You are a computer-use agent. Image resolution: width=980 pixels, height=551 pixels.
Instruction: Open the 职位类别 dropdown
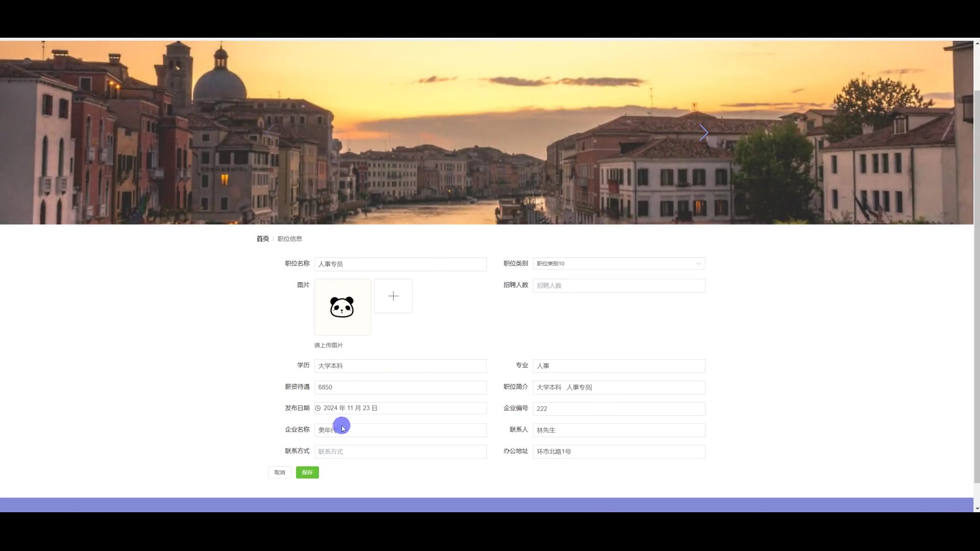tap(612, 264)
